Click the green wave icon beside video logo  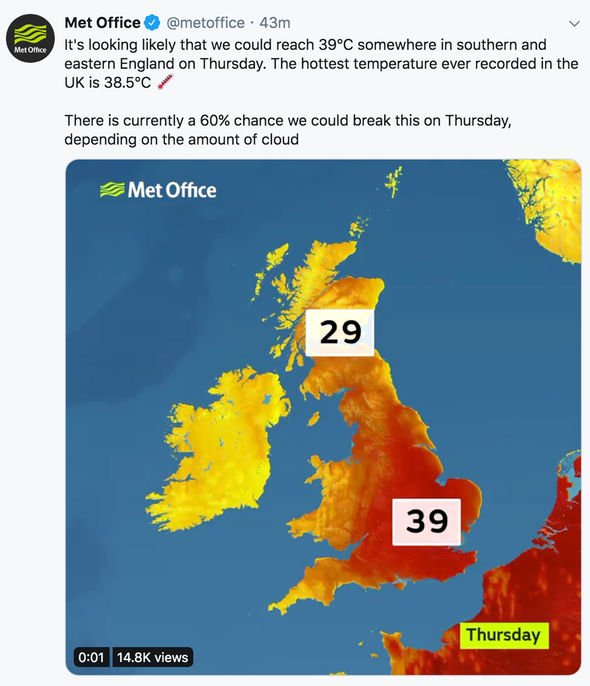[112, 190]
